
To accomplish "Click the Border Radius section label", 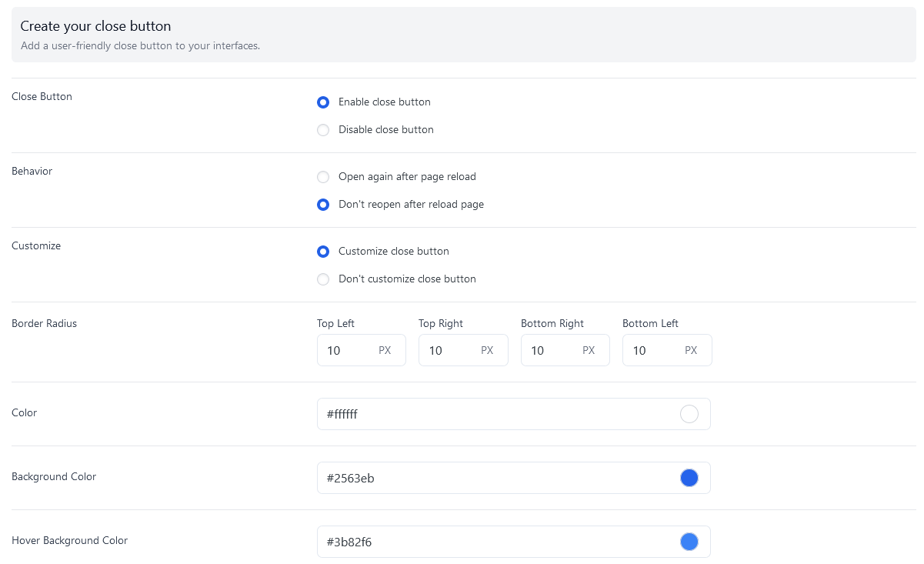I will [45, 324].
